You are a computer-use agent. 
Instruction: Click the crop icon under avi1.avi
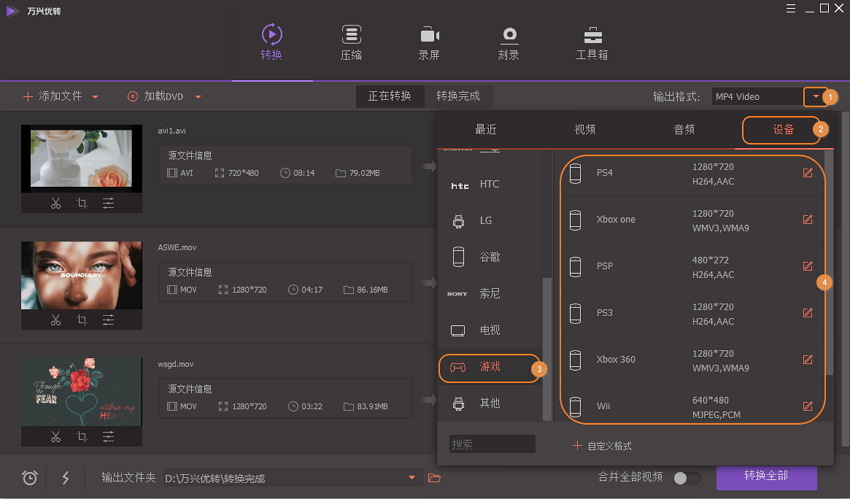pyautogui.click(x=82, y=203)
